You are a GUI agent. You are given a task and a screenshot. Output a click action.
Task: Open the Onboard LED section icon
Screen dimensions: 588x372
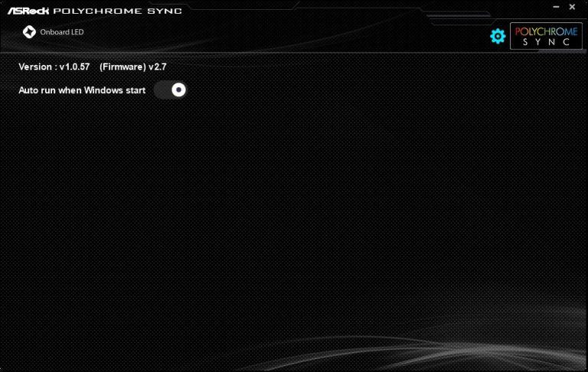coord(29,32)
